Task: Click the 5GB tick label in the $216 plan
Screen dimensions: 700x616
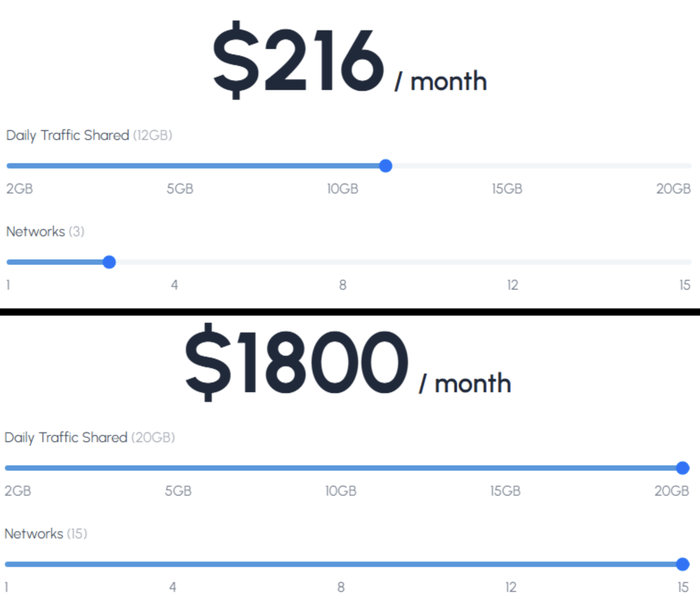Action: coord(180,189)
